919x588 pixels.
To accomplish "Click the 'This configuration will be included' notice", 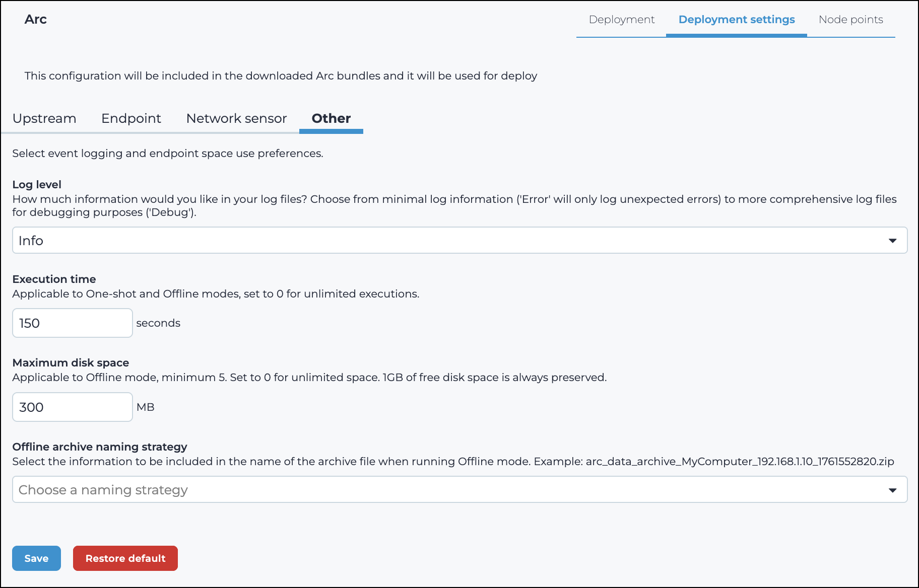I will (x=281, y=76).
